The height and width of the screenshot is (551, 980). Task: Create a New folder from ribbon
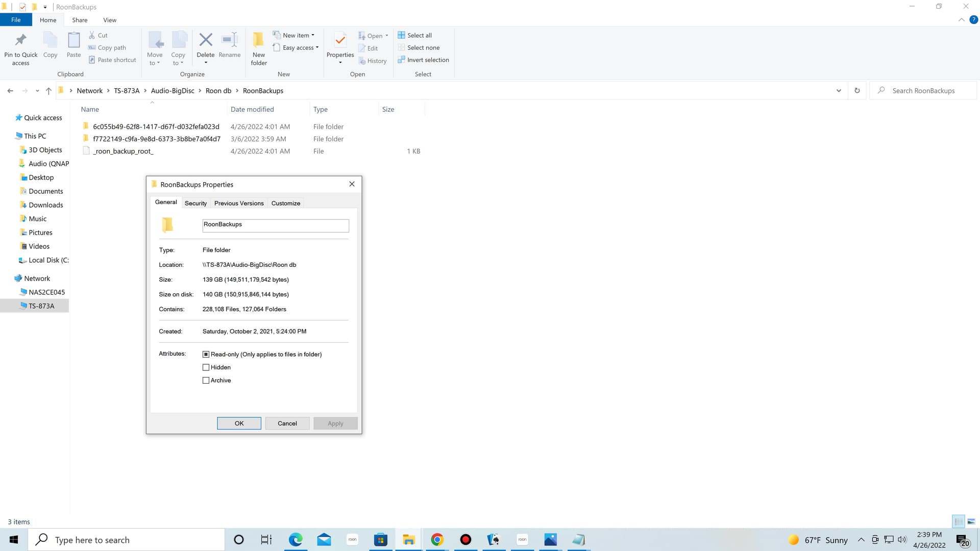point(259,48)
